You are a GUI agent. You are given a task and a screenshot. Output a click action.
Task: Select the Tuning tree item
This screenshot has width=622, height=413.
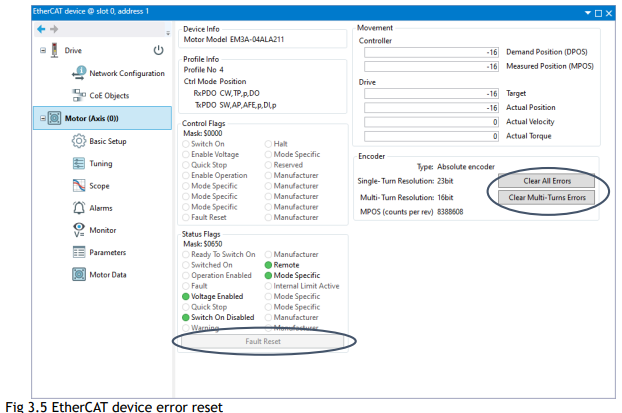[101, 163]
